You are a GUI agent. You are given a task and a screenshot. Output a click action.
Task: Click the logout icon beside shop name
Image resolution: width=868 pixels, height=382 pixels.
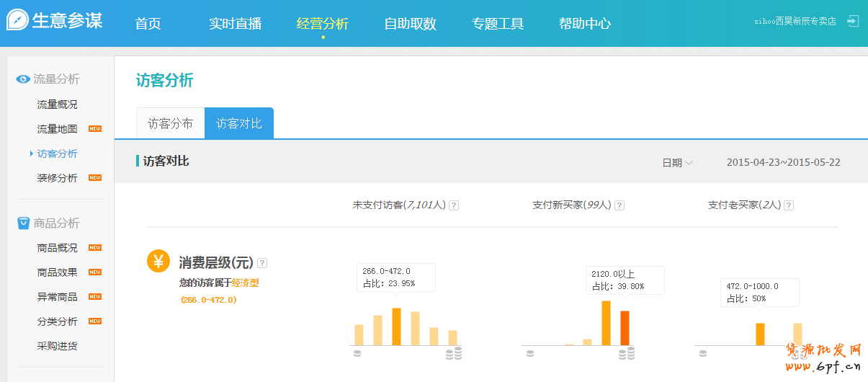pyautogui.click(x=853, y=21)
